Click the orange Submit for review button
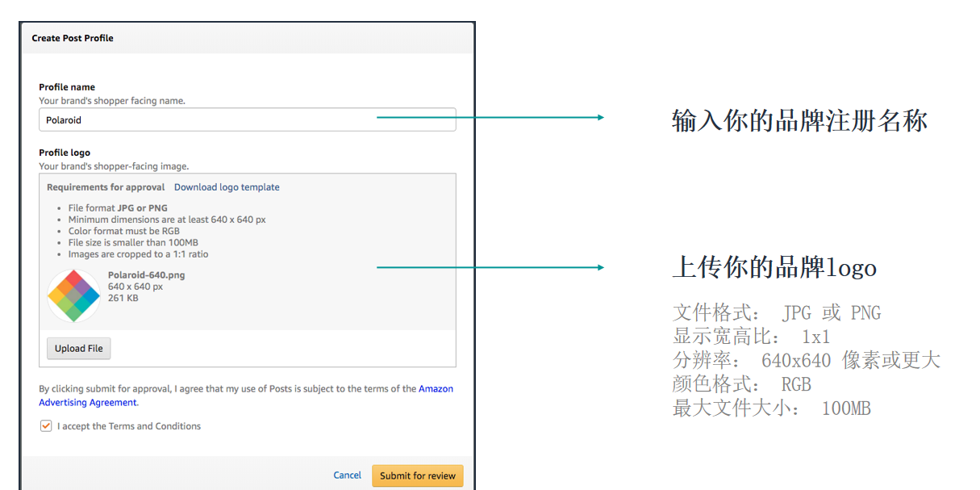980x490 pixels. point(417,475)
